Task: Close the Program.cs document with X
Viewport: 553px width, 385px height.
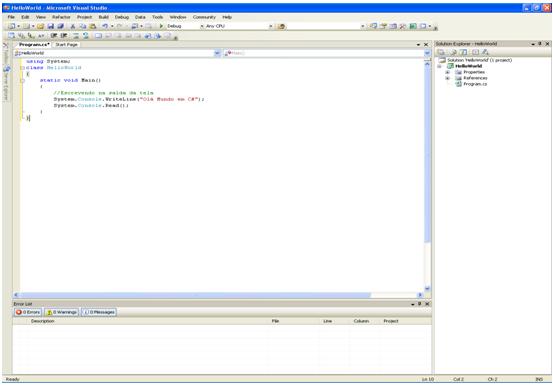Action: point(426,45)
